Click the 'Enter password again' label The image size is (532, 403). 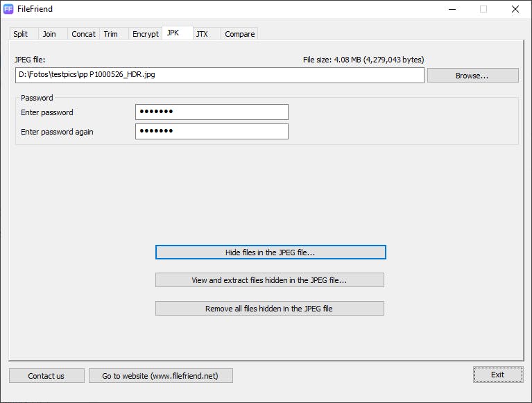click(57, 132)
